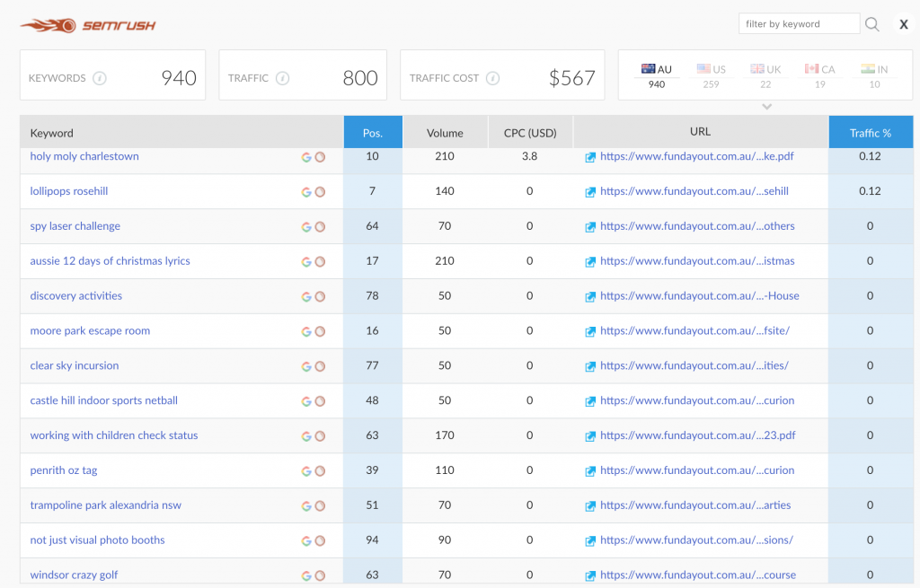Screen dimensions: 920x588
Task: Click SEMrush circle icon for spy laser challenge
Action: (x=320, y=227)
